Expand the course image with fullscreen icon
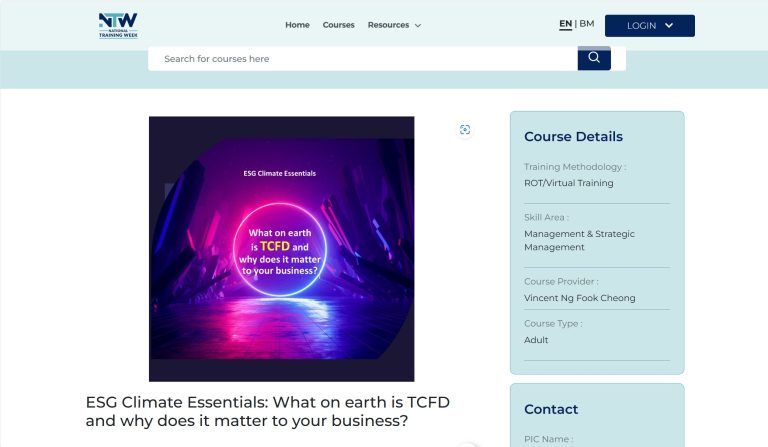The height and width of the screenshot is (447, 768). tap(465, 130)
